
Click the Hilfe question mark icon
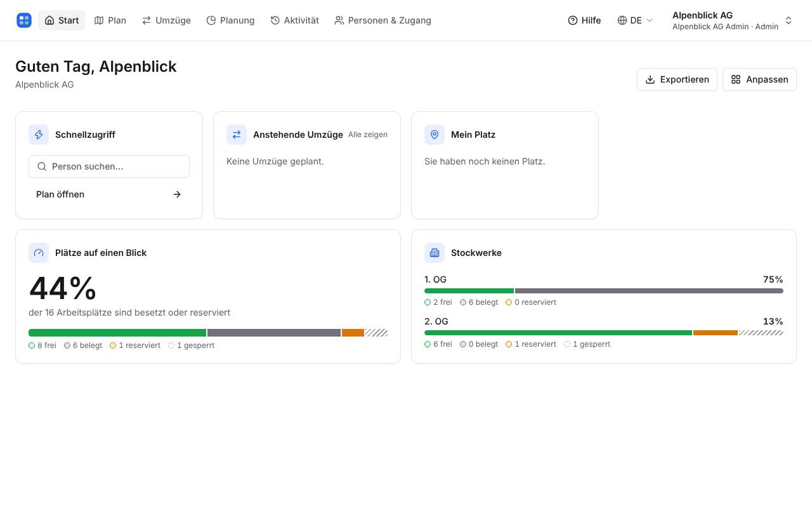point(573,20)
